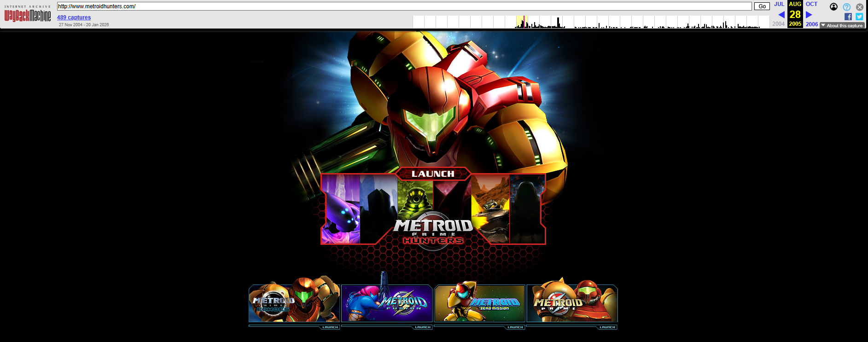This screenshot has width=868, height=342.
Task: Click the capture timeline sparkline graph
Action: 591,22
